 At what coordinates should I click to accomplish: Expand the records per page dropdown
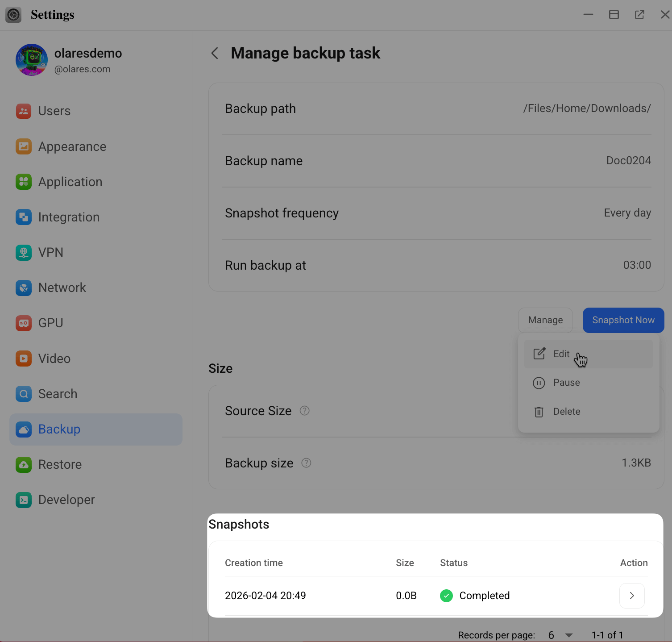tap(568, 635)
